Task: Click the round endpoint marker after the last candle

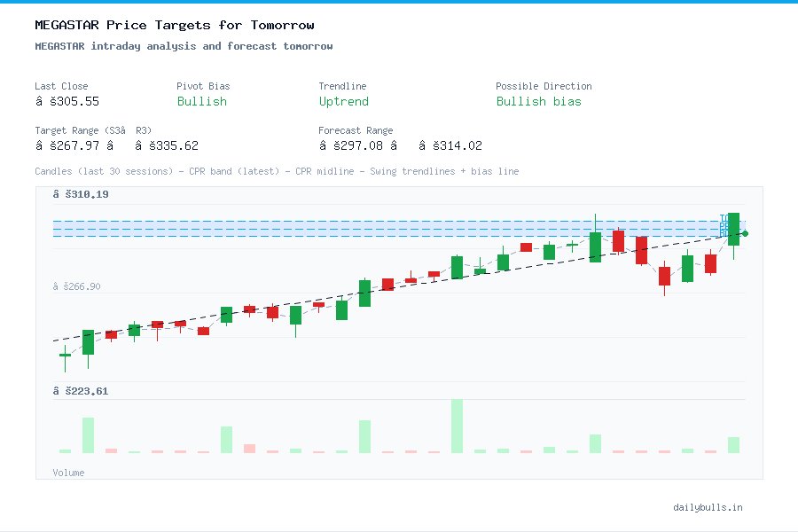Action: point(745,233)
